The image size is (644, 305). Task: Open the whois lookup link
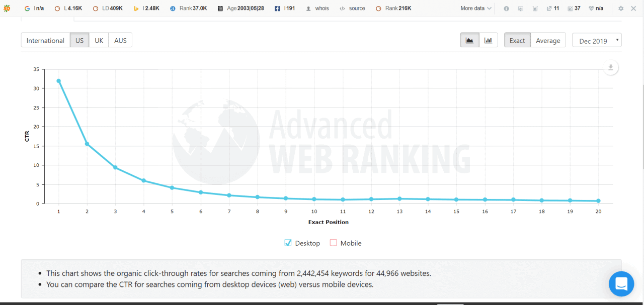317,9
